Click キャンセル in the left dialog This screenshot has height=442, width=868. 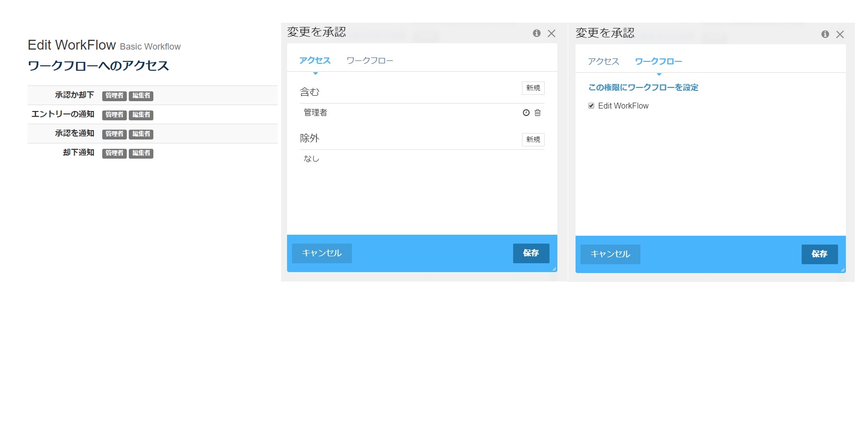tap(322, 253)
